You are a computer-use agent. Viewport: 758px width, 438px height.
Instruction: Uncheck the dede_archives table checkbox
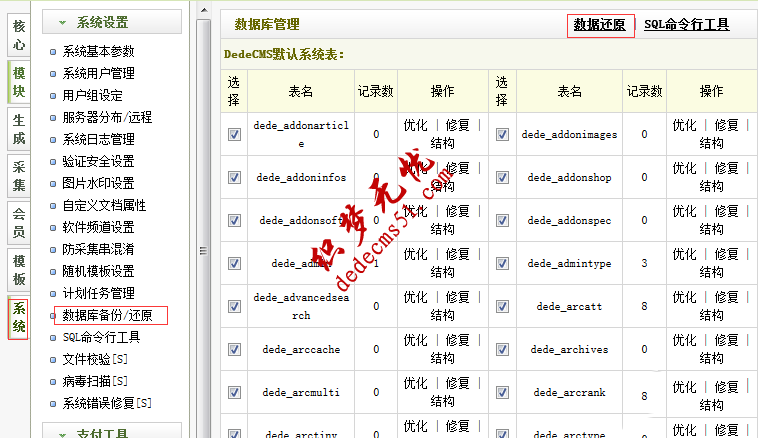click(x=502, y=350)
